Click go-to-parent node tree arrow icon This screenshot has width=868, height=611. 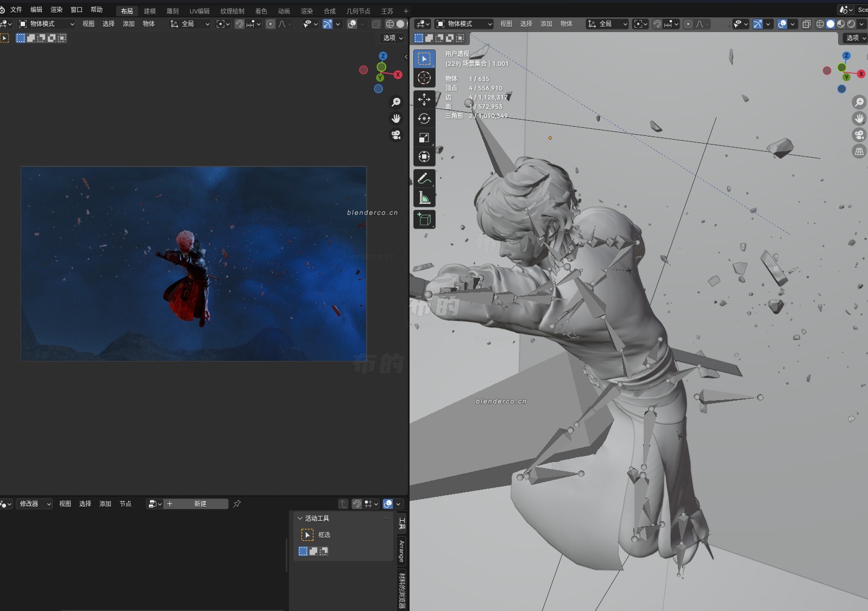coord(343,504)
